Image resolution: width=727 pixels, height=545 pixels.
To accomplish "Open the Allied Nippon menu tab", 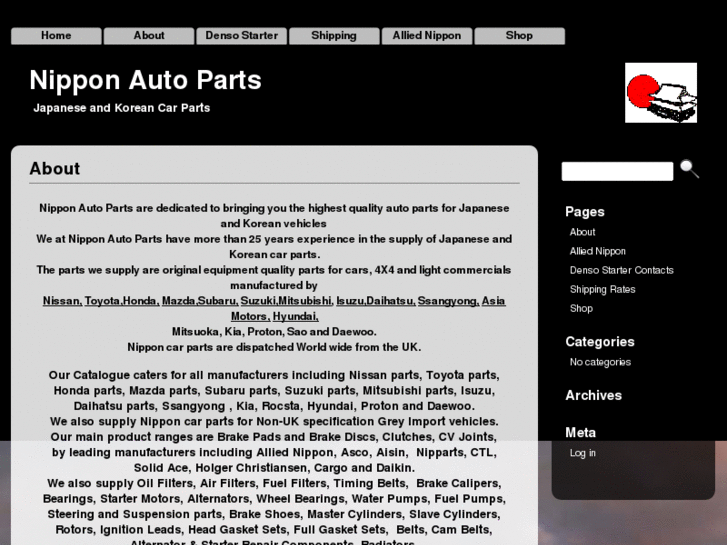I will point(427,36).
